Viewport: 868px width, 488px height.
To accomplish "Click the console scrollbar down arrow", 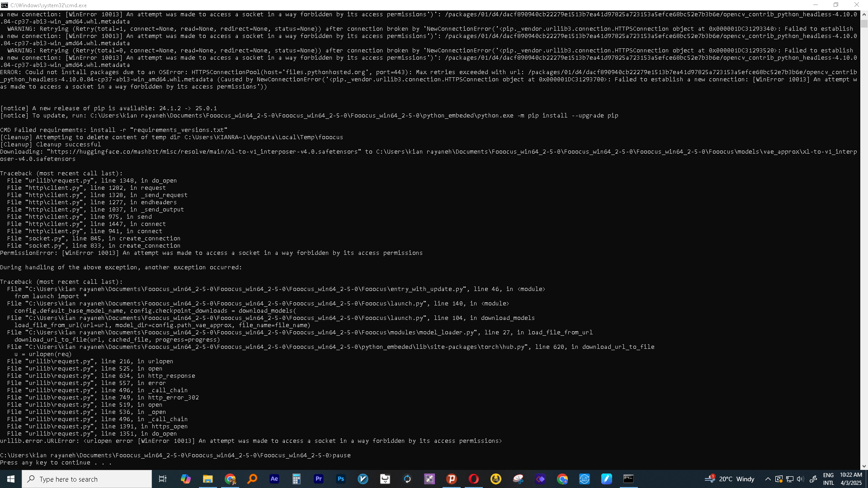I will tap(864, 466).
